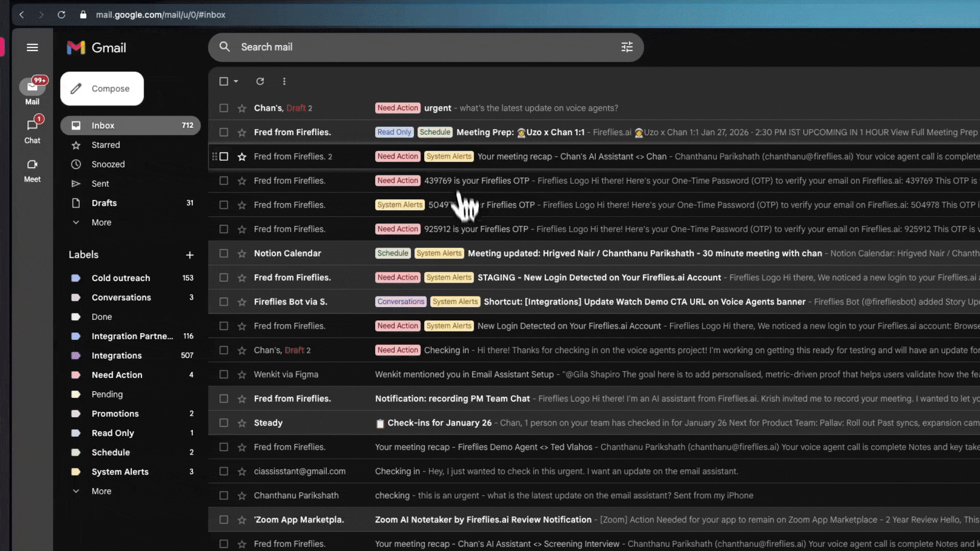Open the Cold outreach label
Viewport: 980px width, 551px height.
(130, 278)
